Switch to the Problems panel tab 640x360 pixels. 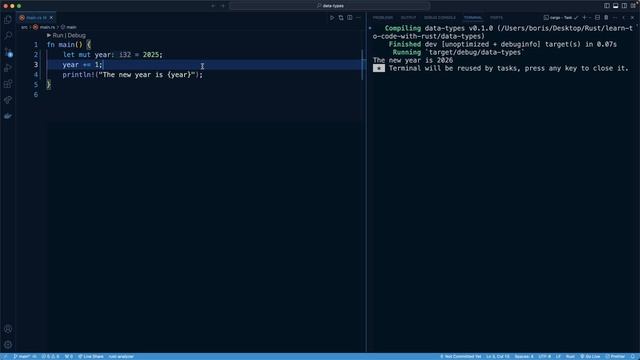pos(382,18)
